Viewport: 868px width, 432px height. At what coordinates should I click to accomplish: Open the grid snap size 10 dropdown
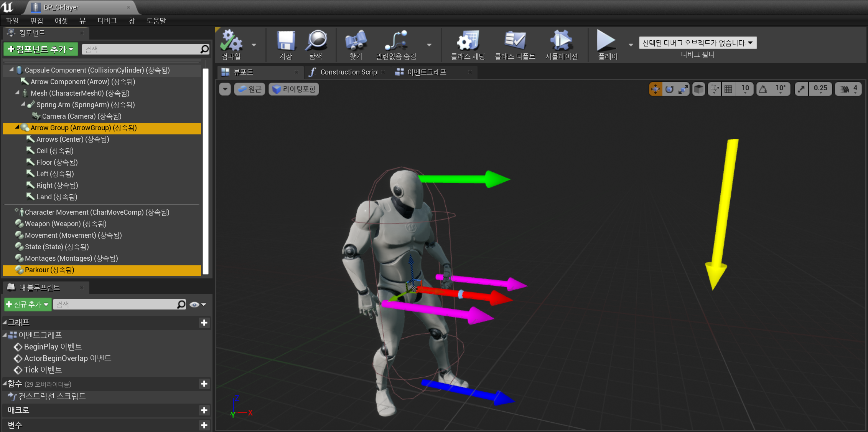[745, 89]
